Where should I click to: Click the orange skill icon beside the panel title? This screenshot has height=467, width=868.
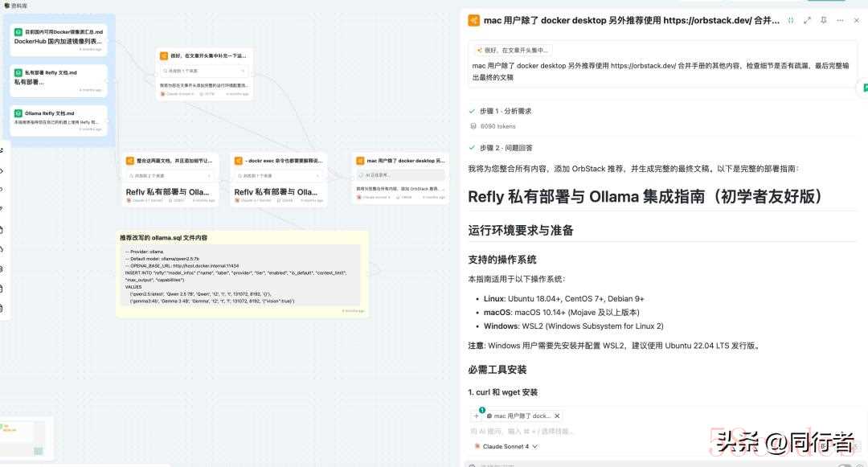(474, 20)
